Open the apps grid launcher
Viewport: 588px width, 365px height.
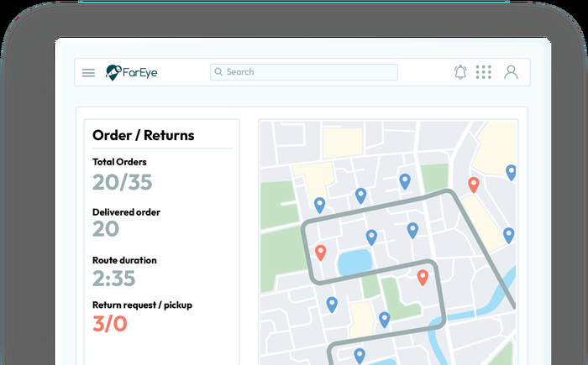point(484,72)
